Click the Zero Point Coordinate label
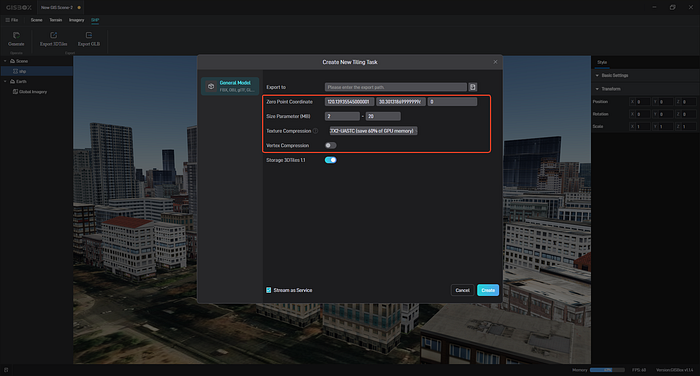The height and width of the screenshot is (376, 700). pos(289,102)
